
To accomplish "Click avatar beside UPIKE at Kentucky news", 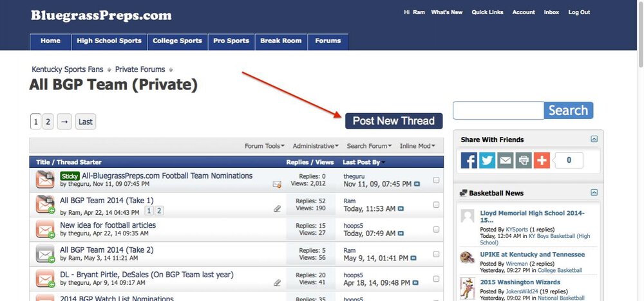I will point(468,257).
